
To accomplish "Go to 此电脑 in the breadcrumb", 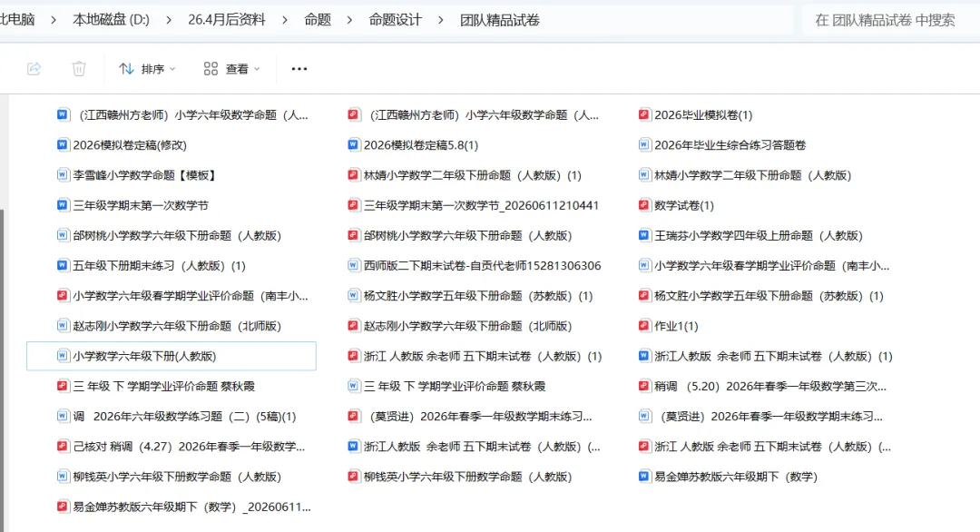I will coord(17,20).
